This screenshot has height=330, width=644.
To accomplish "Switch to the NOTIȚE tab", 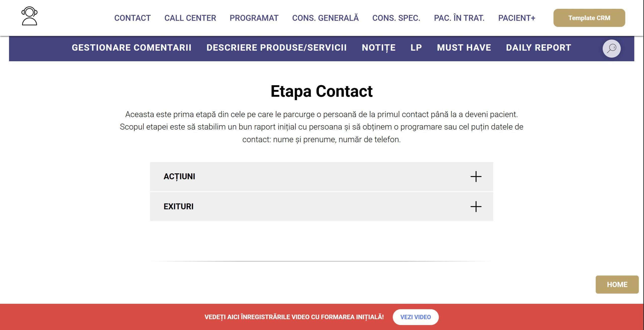I will click(x=379, y=48).
